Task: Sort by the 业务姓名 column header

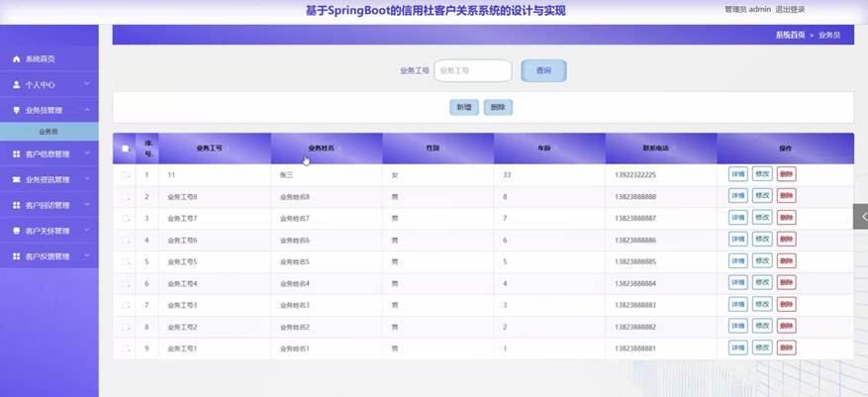Action: click(x=327, y=149)
